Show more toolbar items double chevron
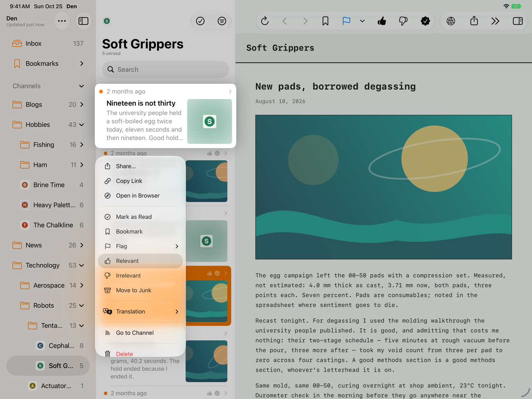This screenshot has width=532, height=399. pos(495,21)
